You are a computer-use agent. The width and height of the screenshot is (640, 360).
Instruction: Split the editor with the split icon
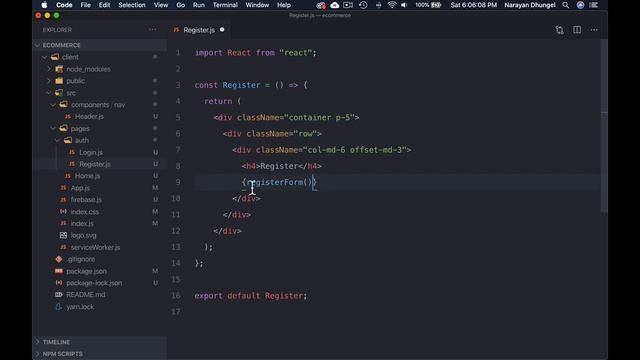577,30
